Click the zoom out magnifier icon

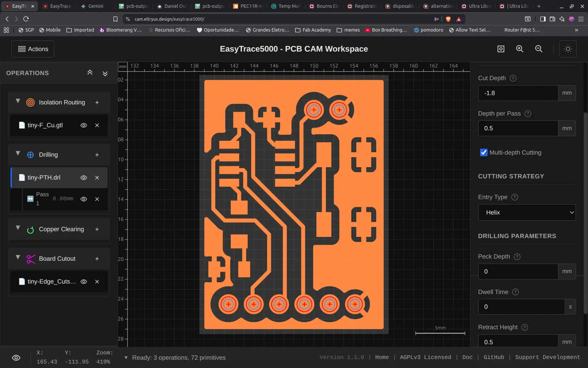point(539,49)
